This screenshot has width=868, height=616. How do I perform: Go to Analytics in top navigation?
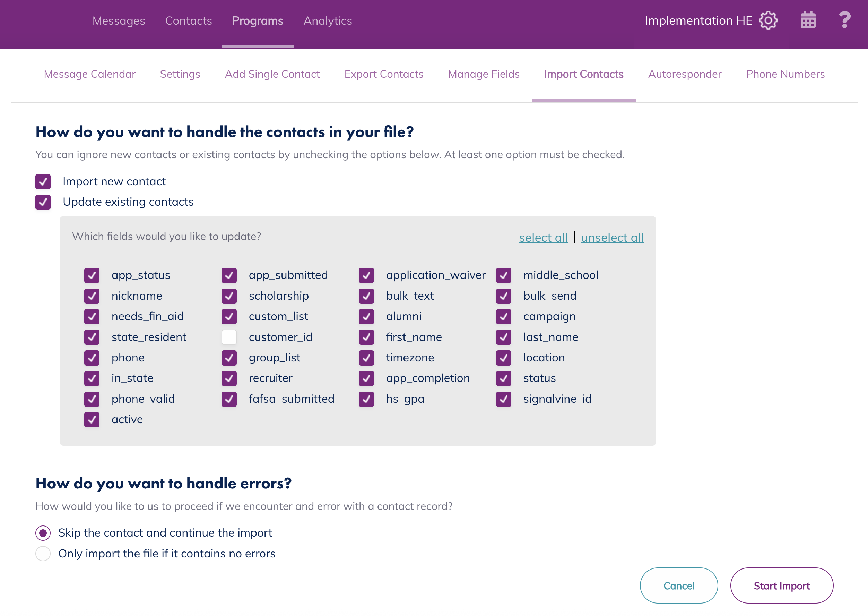click(x=328, y=21)
